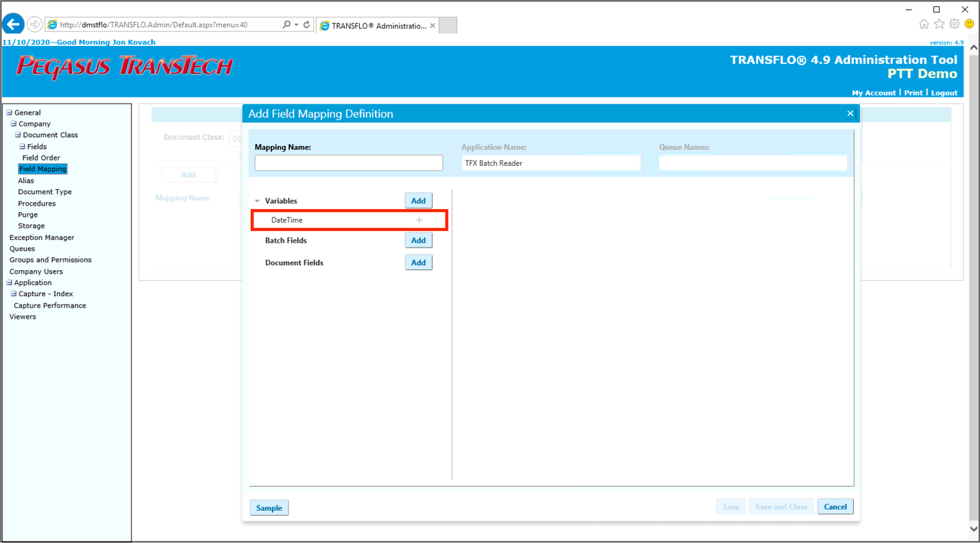
Task: Open Procedures in the navigation tree
Action: pyautogui.click(x=37, y=204)
